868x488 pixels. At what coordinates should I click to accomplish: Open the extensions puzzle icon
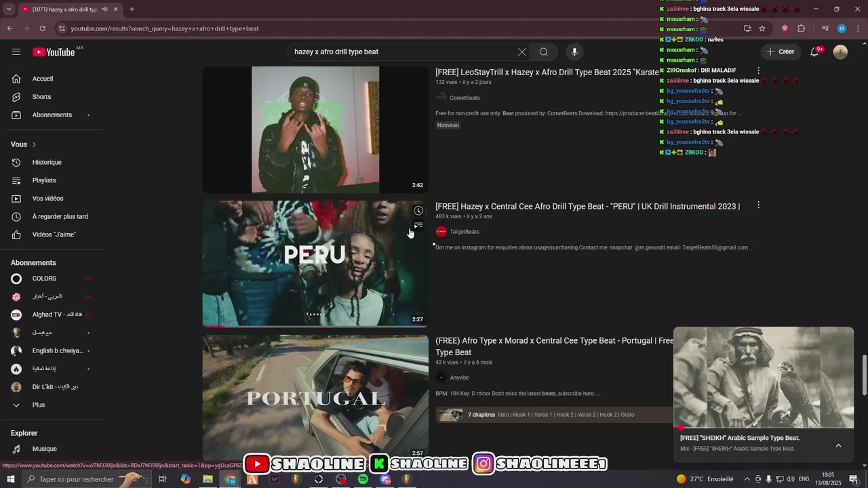coord(801,28)
